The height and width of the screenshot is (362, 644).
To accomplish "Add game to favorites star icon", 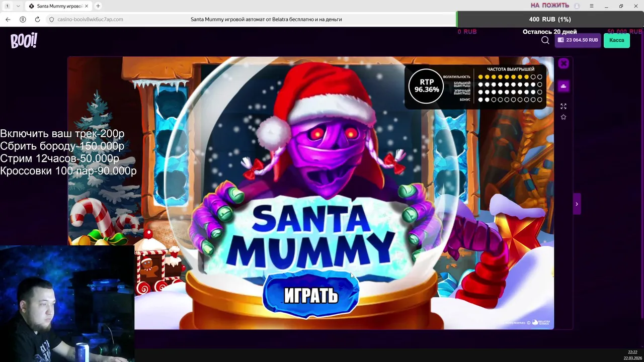I will 563,117.
